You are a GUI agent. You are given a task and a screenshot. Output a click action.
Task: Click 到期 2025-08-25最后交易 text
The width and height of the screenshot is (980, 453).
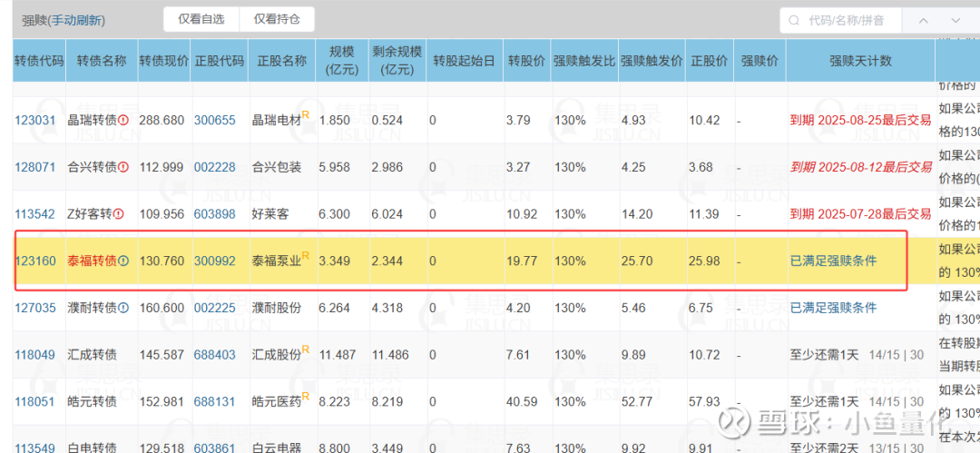(860, 120)
